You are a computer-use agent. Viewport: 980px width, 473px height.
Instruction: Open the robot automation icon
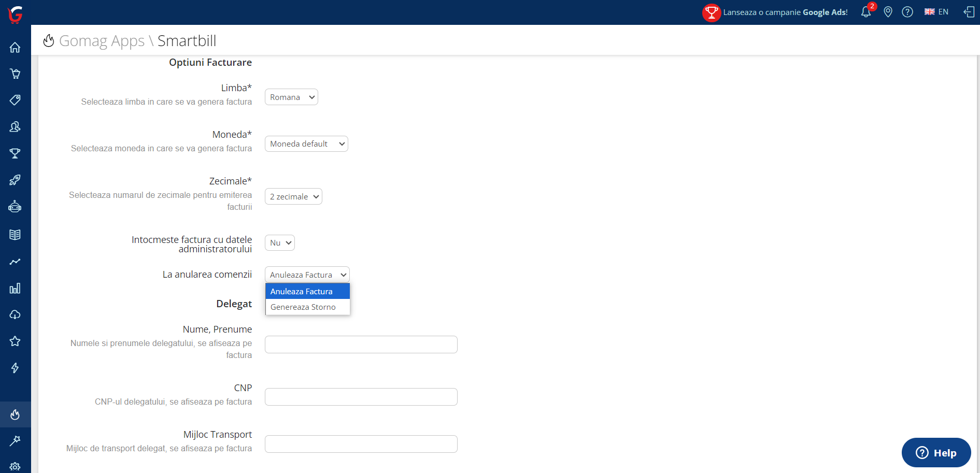point(15,207)
